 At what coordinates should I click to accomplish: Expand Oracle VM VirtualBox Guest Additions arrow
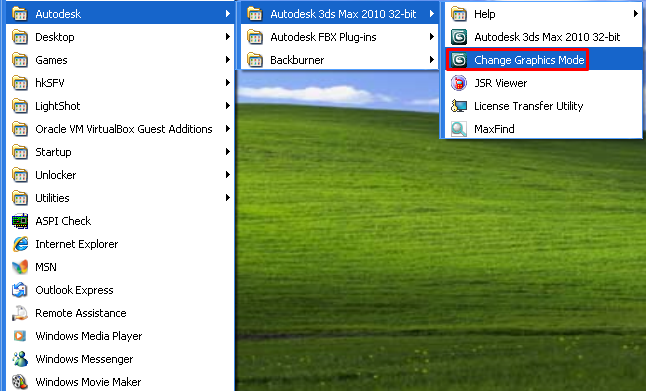[x=227, y=129]
